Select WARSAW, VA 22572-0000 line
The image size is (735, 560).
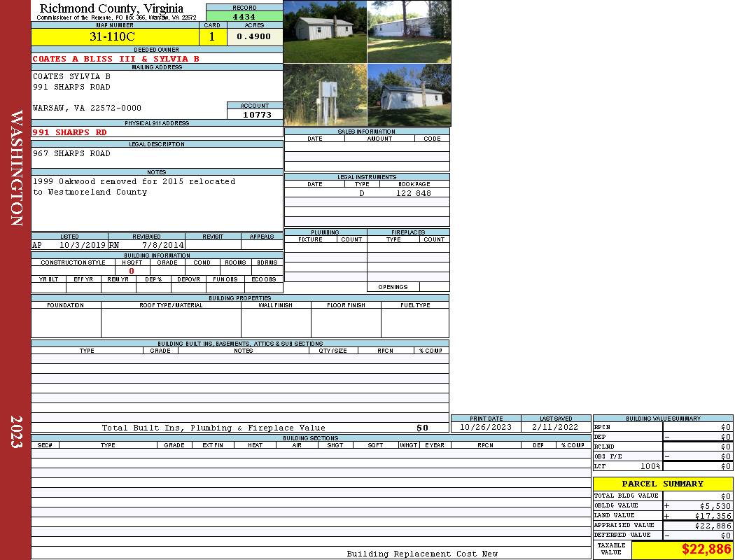pos(87,108)
